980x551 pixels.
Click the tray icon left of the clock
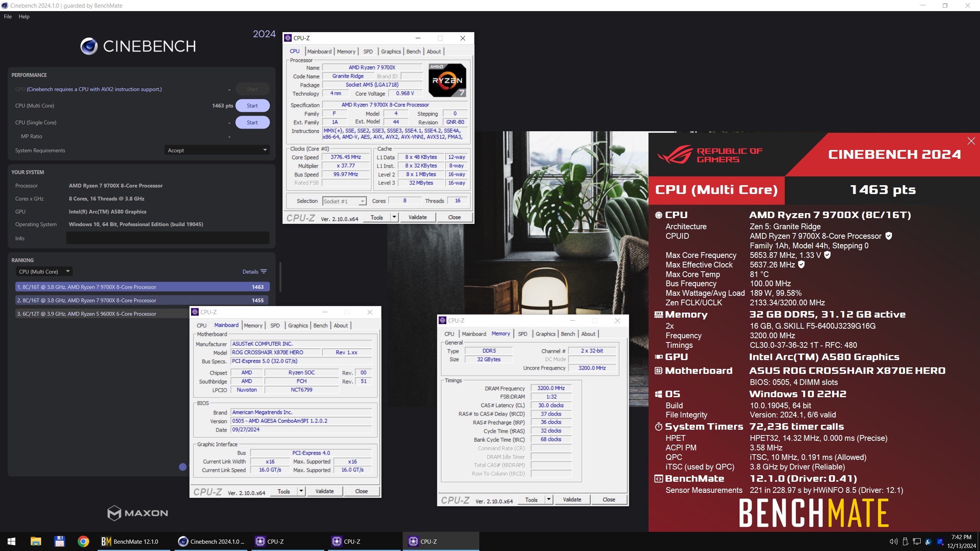point(940,541)
